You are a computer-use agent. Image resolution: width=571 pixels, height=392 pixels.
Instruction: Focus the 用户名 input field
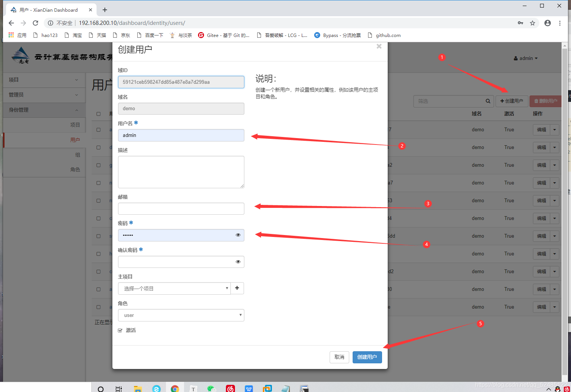[x=181, y=135]
